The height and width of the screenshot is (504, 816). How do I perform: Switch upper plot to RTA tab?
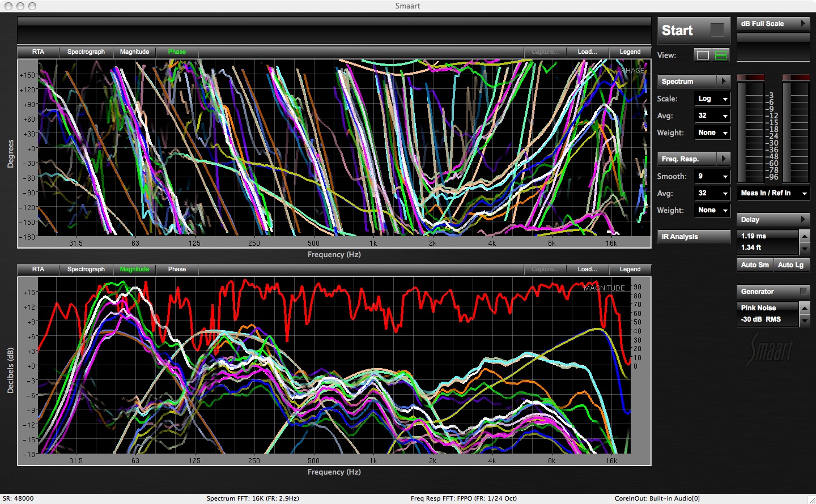click(38, 52)
